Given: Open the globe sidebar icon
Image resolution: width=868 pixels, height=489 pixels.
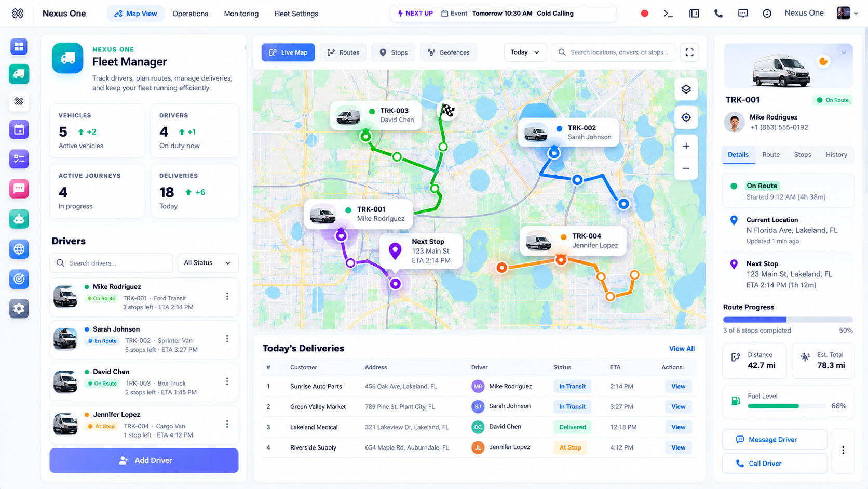Looking at the screenshot, I should pos(19,249).
